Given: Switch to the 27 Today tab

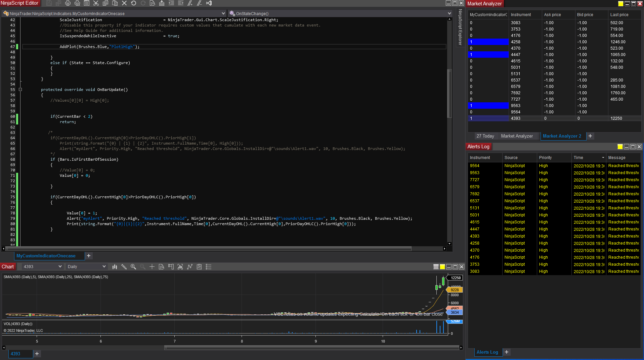Looking at the screenshot, I should pyautogui.click(x=485, y=136).
